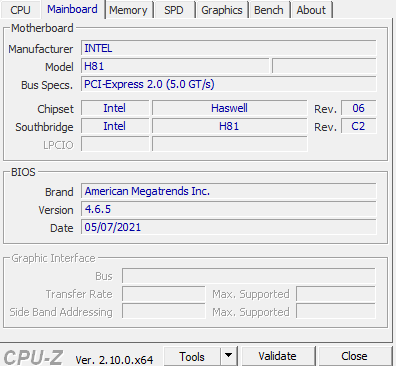Click the Validate button

pos(277,356)
